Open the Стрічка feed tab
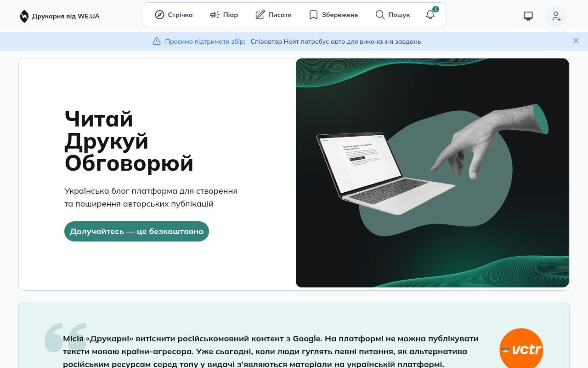Screen dimensions: 588x368 coord(174,15)
